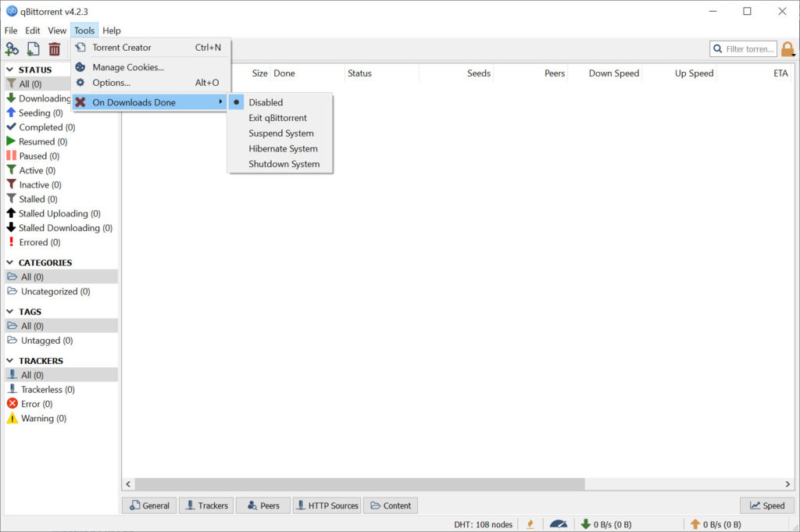800x532 pixels.
Task: Click the blue Seeding arrow icon
Action: pos(11,112)
